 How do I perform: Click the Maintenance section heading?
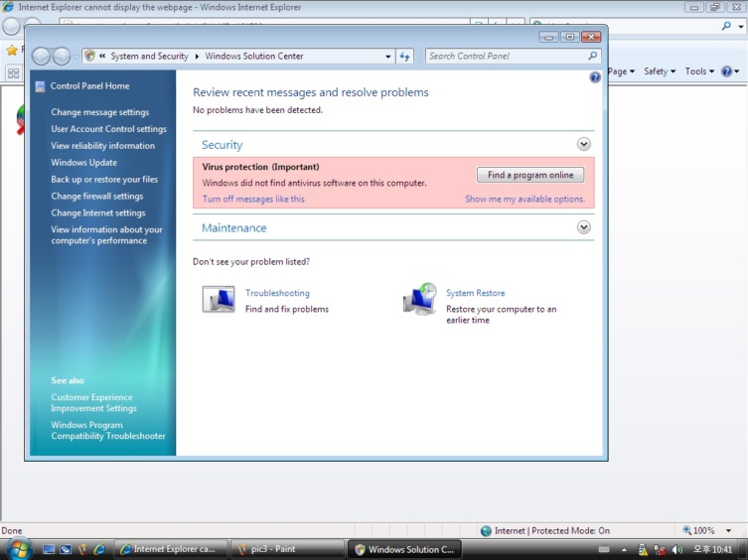point(233,227)
